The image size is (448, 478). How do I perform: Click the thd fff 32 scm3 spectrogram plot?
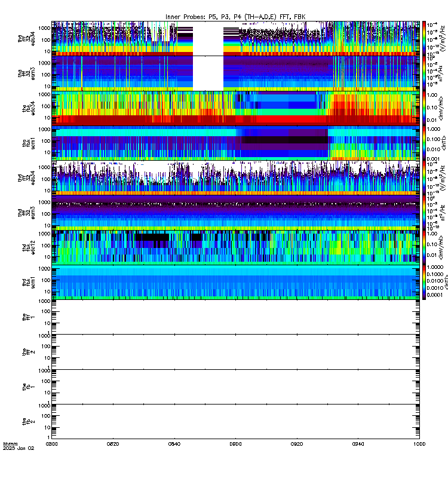235,213
